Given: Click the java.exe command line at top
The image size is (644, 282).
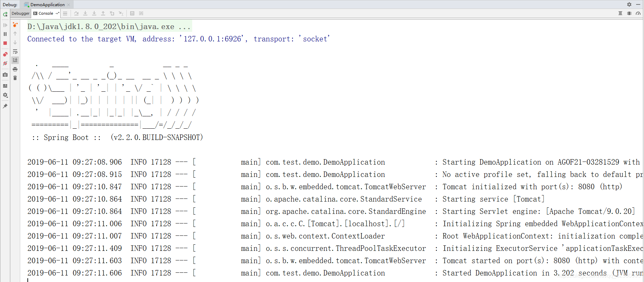Looking at the screenshot, I should [109, 26].
